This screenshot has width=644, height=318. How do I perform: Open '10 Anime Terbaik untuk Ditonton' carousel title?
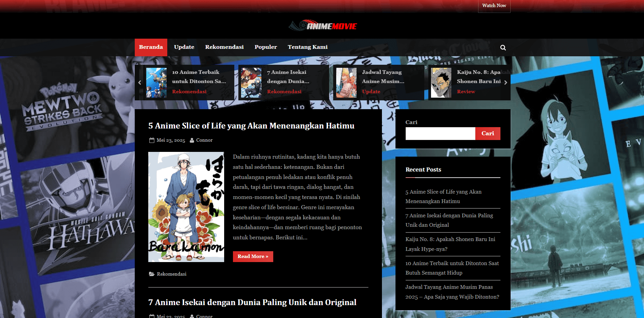coord(199,77)
